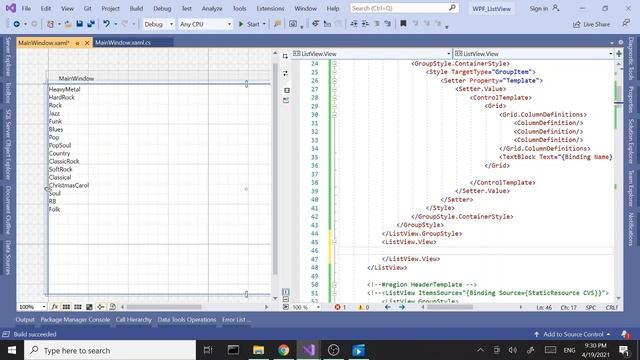Screen dimensions: 640x360
Task: Click Live Share button
Action: pyautogui.click(x=591, y=24)
